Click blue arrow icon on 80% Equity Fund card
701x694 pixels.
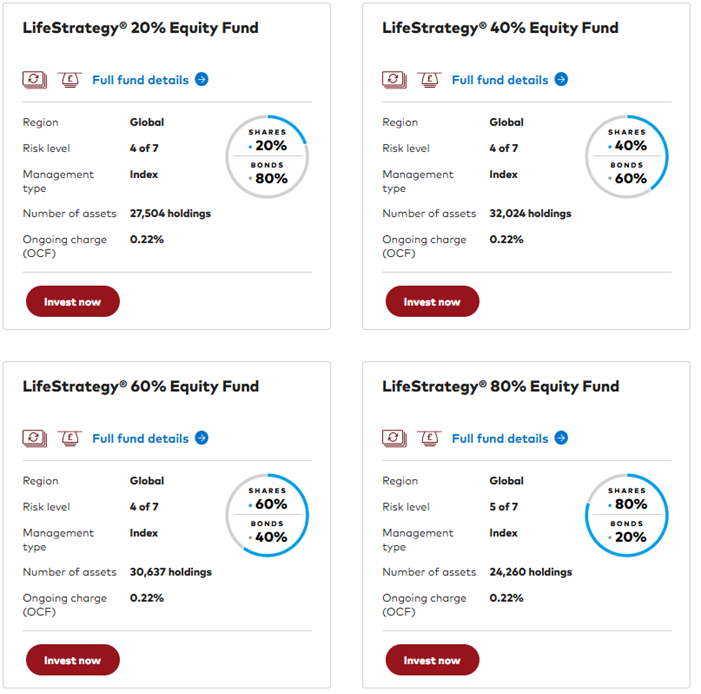(561, 438)
